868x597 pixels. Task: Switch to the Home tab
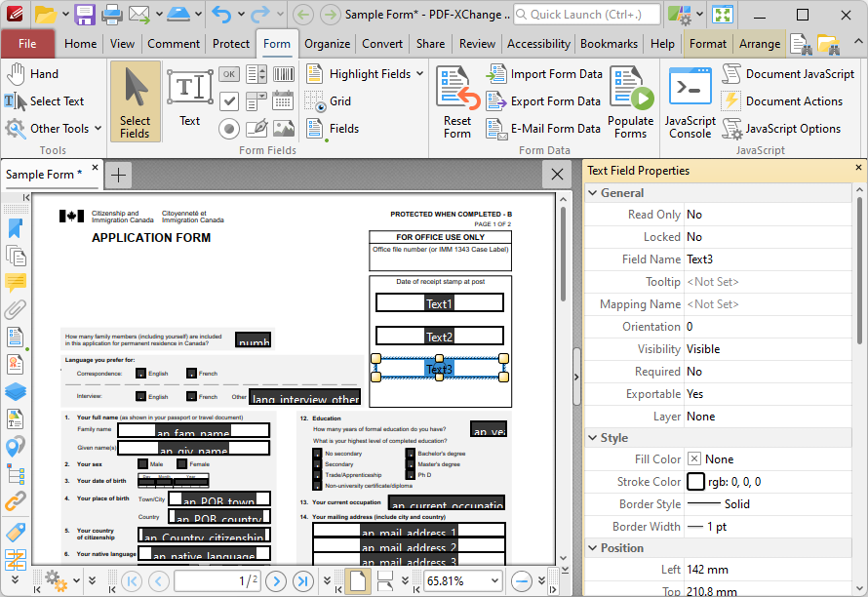80,44
